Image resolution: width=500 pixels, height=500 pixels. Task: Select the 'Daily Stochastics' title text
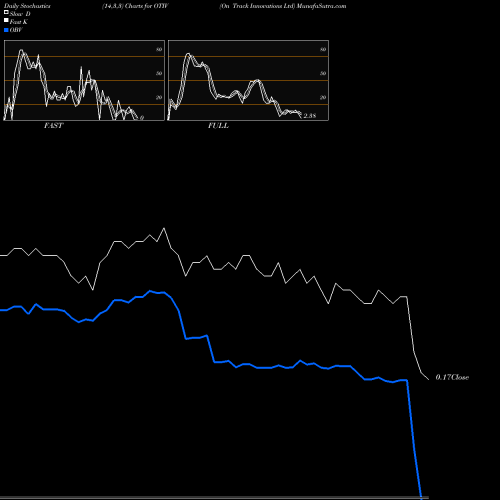[27, 6]
